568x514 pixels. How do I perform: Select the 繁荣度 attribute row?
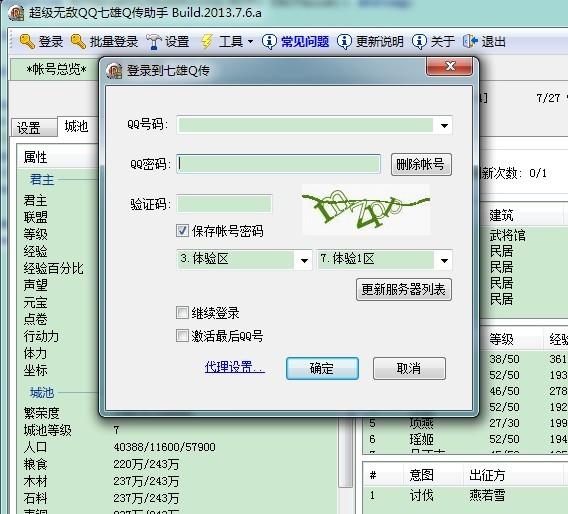[41, 413]
